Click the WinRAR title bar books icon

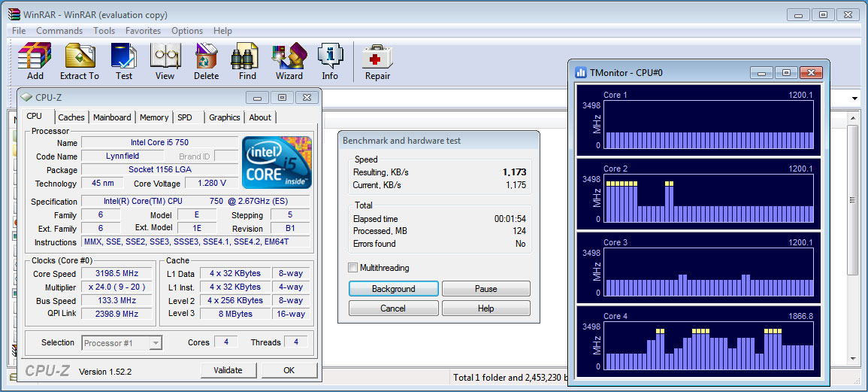coord(14,14)
